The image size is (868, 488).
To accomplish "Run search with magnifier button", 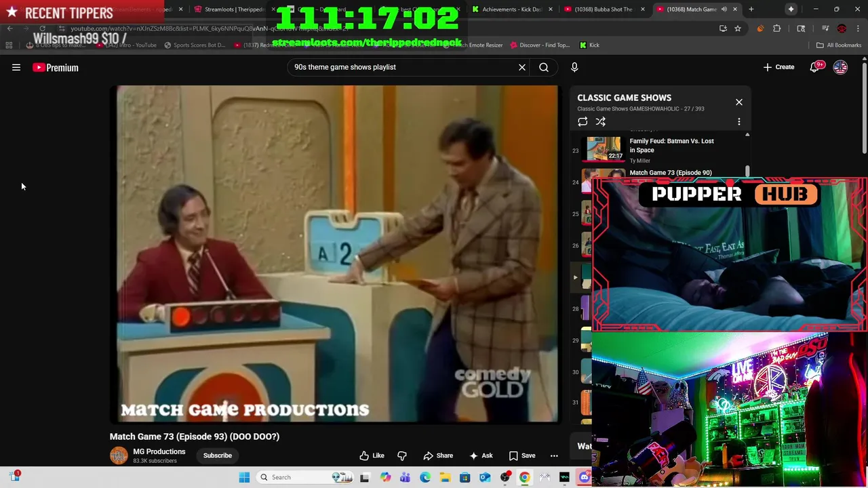I will point(544,67).
